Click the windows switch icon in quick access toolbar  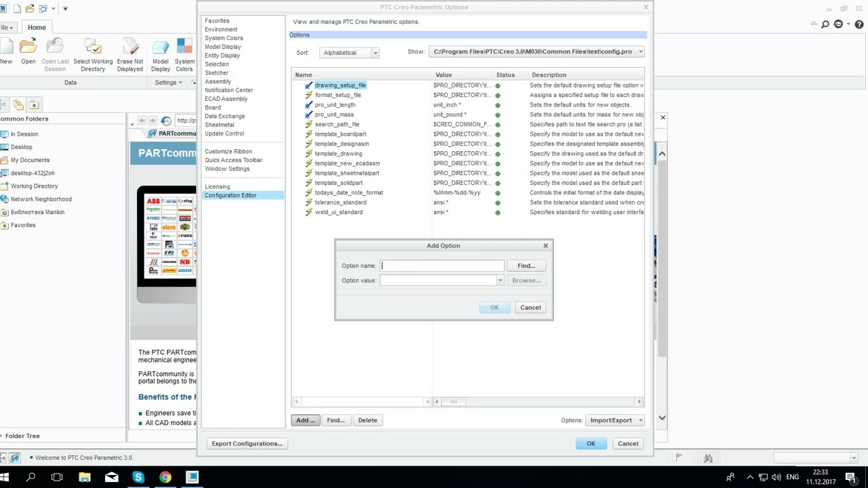coord(44,9)
